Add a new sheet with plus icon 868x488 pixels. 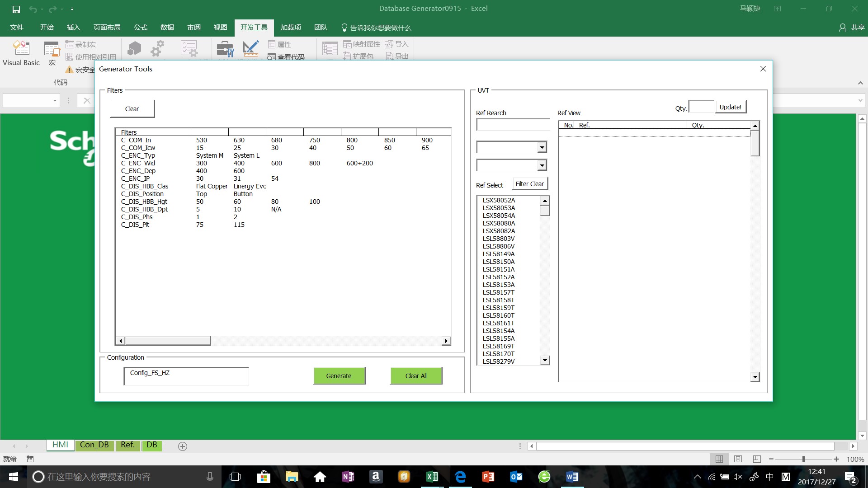coord(183,446)
